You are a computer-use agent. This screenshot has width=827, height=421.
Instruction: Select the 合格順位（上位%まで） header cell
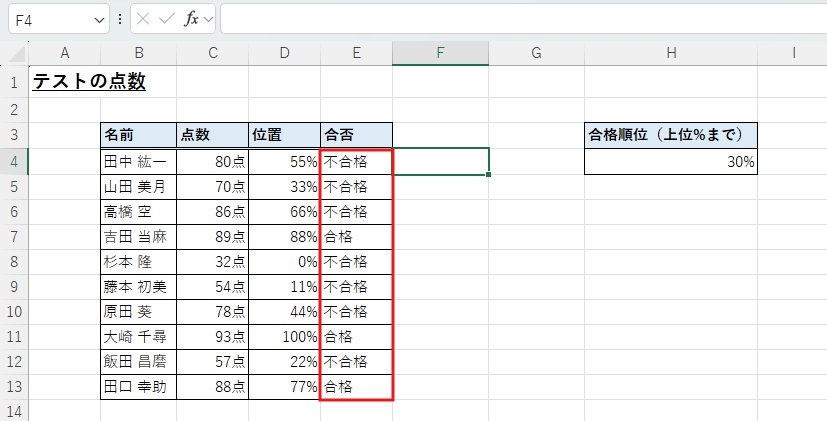(671, 135)
